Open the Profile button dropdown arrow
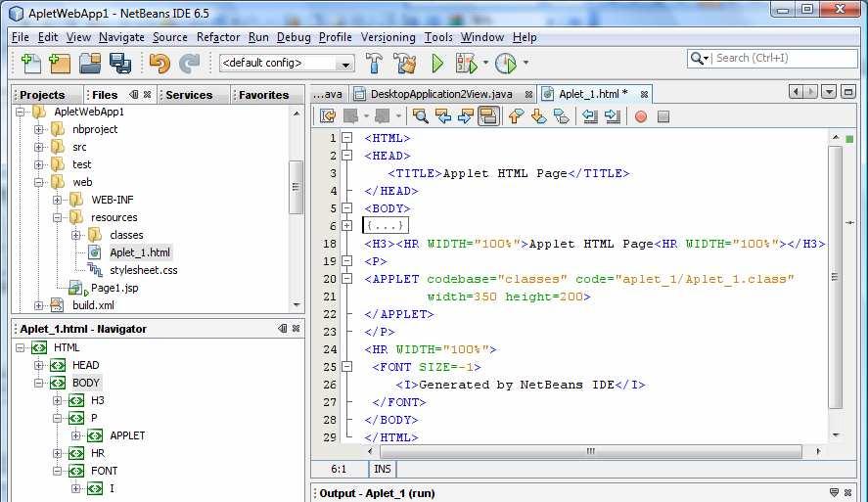 pyautogui.click(x=525, y=63)
